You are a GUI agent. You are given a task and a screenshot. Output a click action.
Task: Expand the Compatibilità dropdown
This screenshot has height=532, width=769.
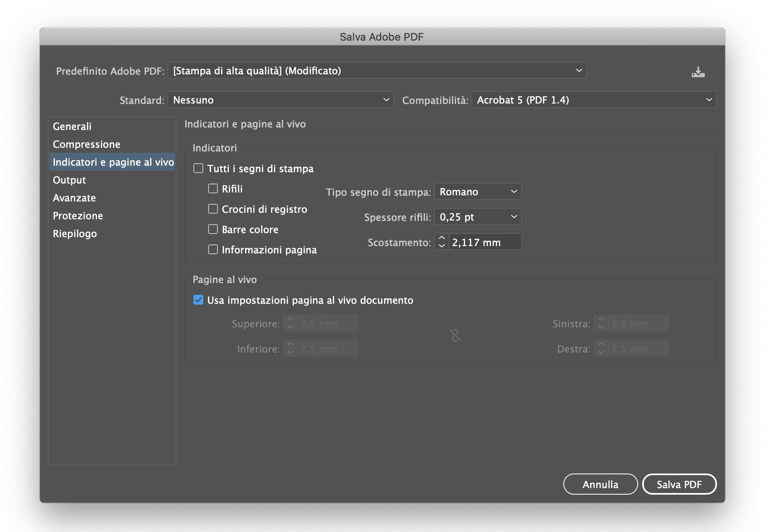click(593, 100)
